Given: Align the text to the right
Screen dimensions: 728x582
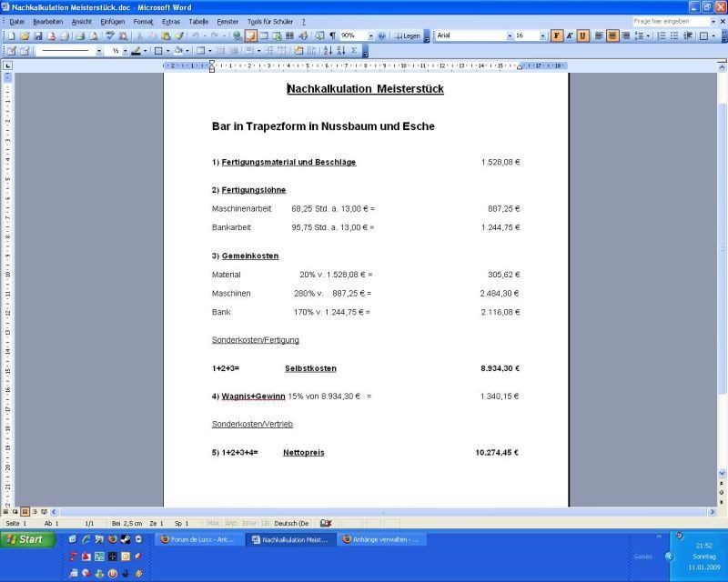Looking at the screenshot, I should click(x=625, y=35).
